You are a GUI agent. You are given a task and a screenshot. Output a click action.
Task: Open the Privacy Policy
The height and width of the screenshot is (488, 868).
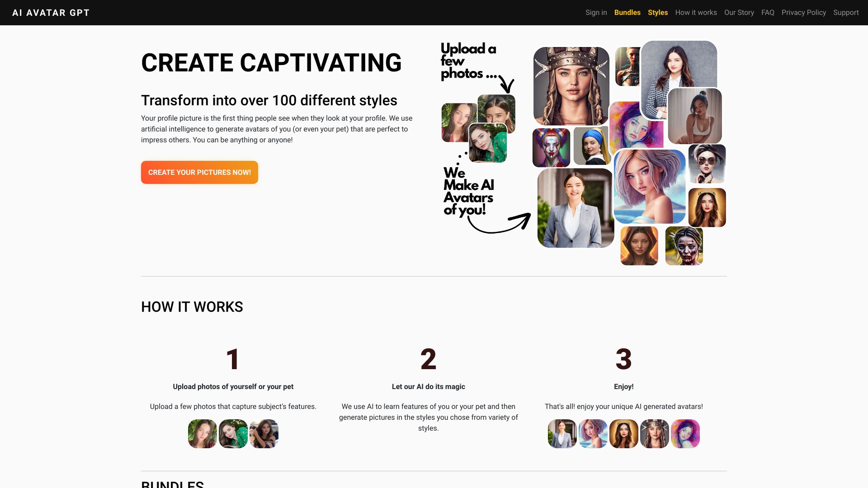tap(803, 12)
